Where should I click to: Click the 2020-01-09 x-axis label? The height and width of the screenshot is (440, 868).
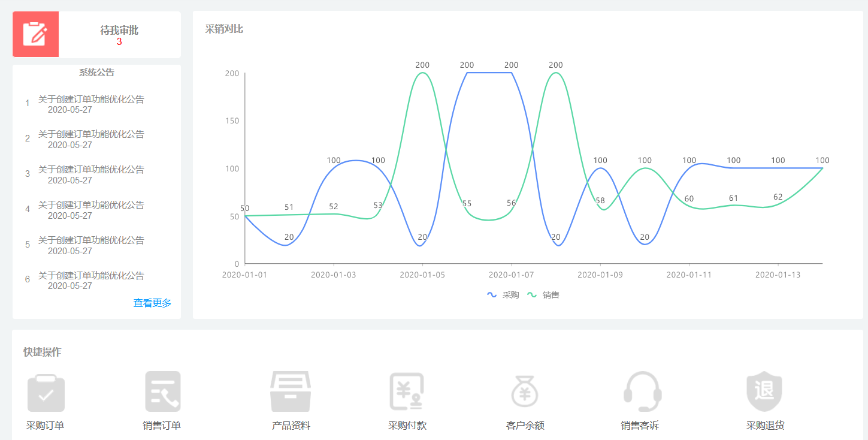(600, 275)
